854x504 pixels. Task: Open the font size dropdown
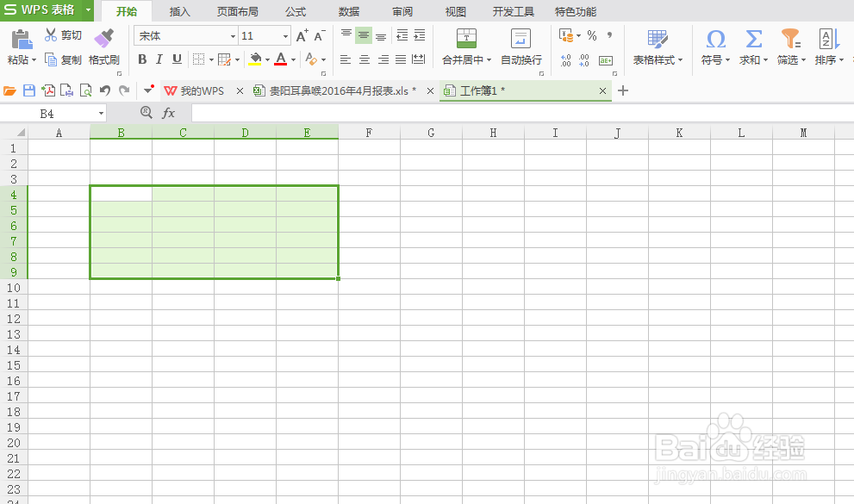[x=285, y=36]
